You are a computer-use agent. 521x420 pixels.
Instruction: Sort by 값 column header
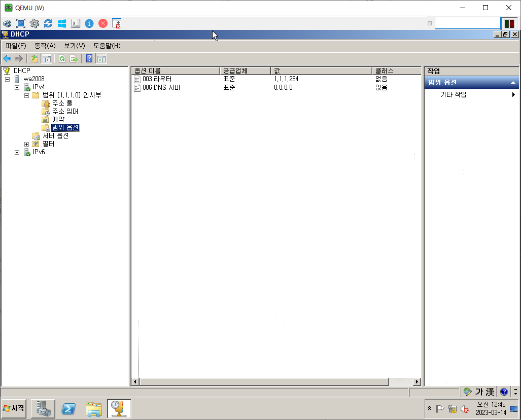tap(321, 71)
